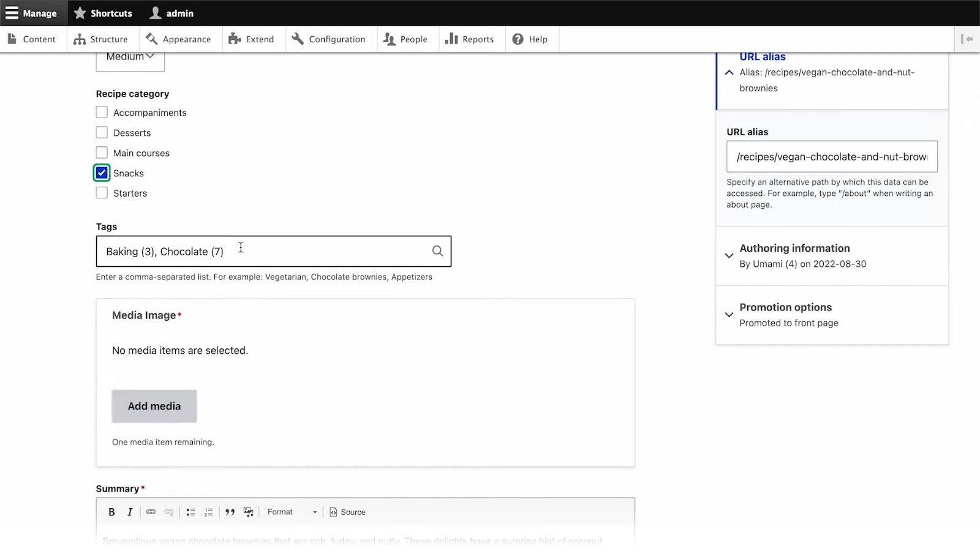The height and width of the screenshot is (551, 980).
Task: Switch editor to Source view
Action: 347,512
